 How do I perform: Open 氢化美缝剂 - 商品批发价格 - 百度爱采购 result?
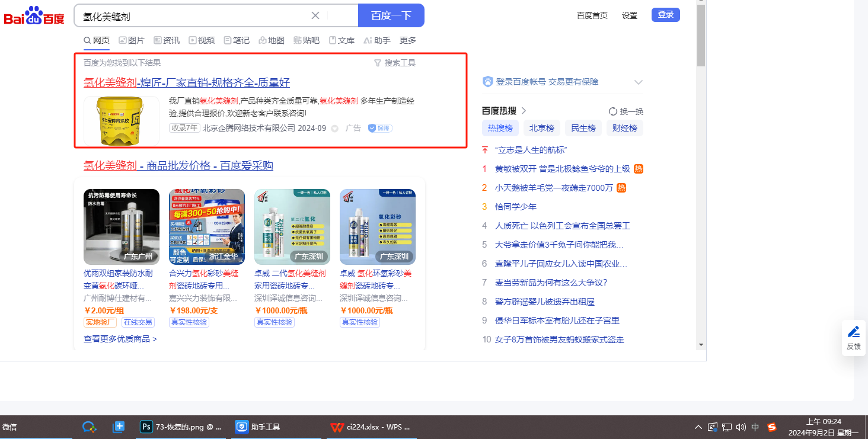(178, 166)
